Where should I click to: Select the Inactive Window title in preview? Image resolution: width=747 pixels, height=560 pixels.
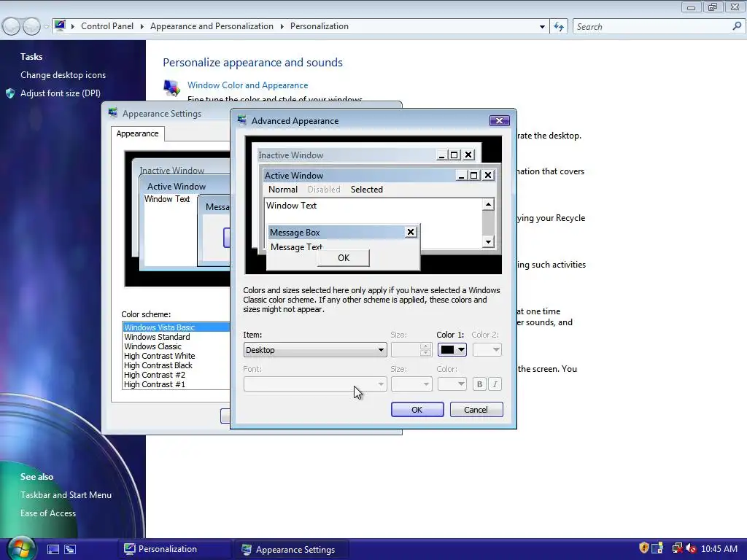point(290,155)
